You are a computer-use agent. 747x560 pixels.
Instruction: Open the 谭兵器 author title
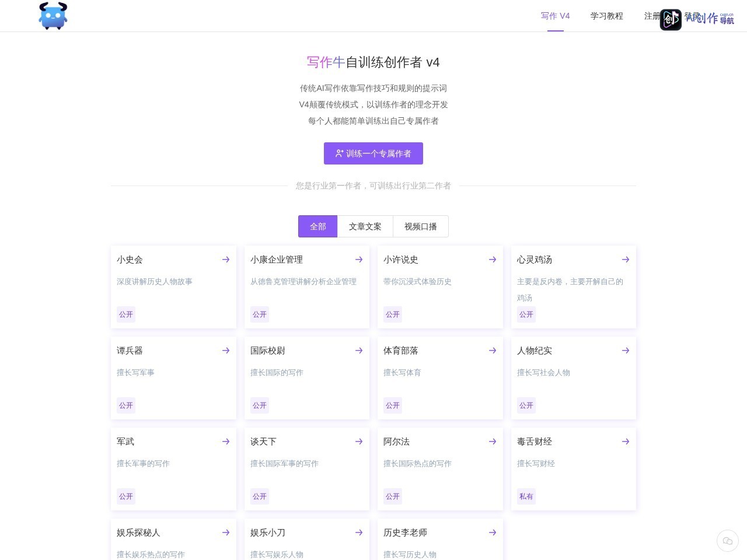[130, 351]
